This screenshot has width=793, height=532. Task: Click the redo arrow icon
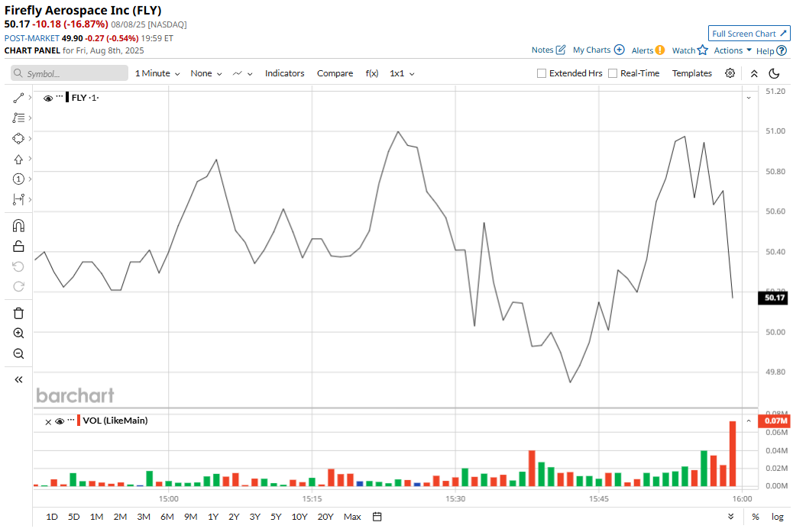click(x=18, y=286)
